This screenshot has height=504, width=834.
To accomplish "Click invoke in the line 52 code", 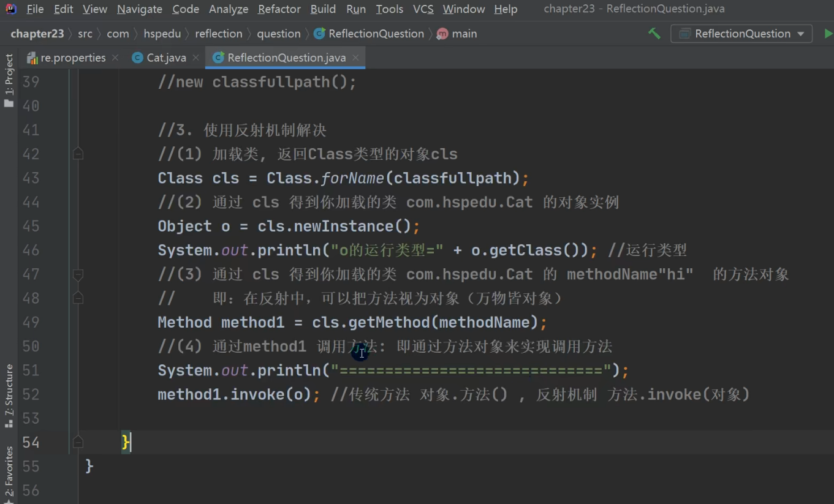I will (x=257, y=394).
